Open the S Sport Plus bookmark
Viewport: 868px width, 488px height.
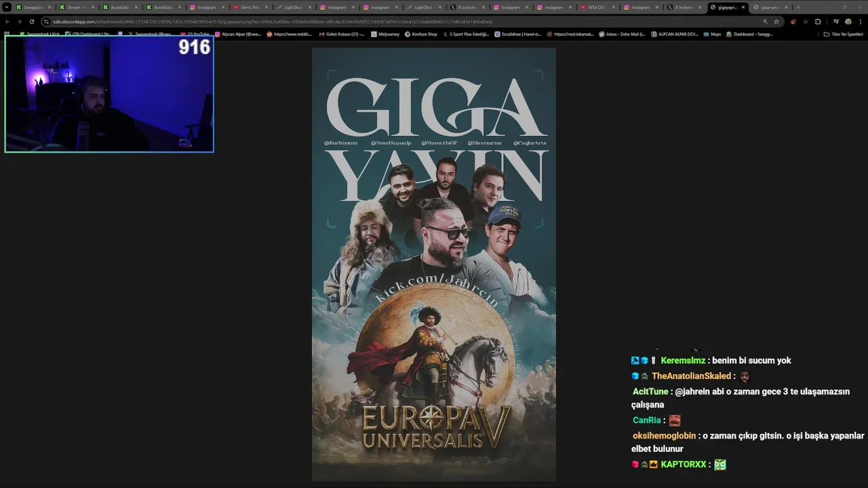point(466,34)
